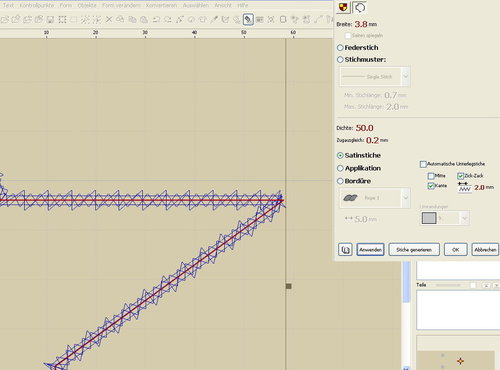Uncheck the Kante checkbox

(431, 186)
